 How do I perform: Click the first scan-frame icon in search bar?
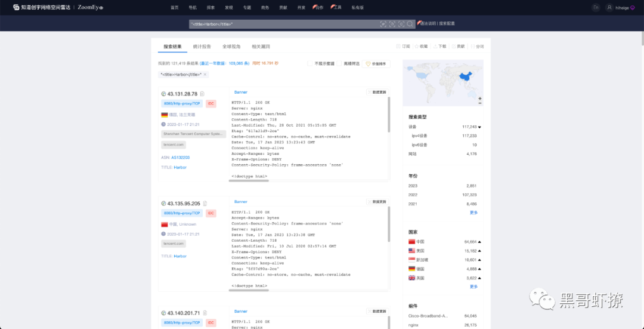pos(383,24)
